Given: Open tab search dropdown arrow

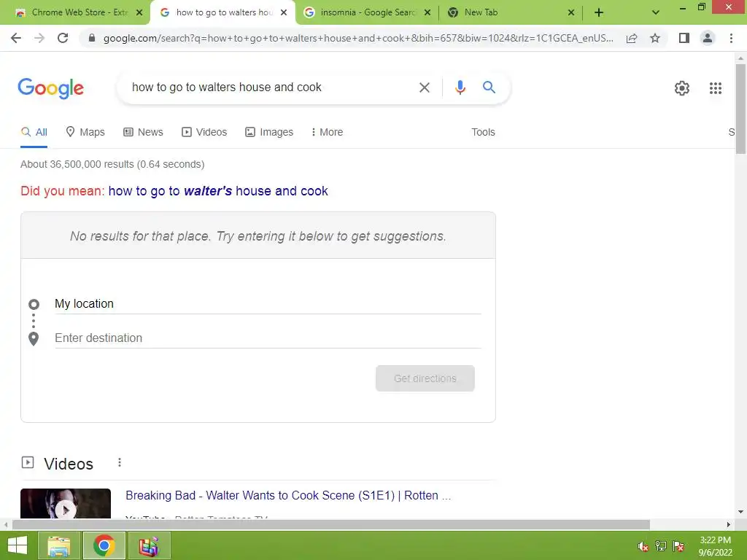Looking at the screenshot, I should (x=656, y=13).
